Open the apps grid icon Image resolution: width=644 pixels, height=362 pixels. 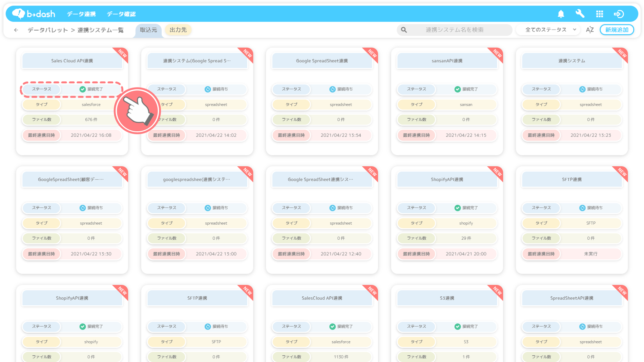pyautogui.click(x=600, y=14)
